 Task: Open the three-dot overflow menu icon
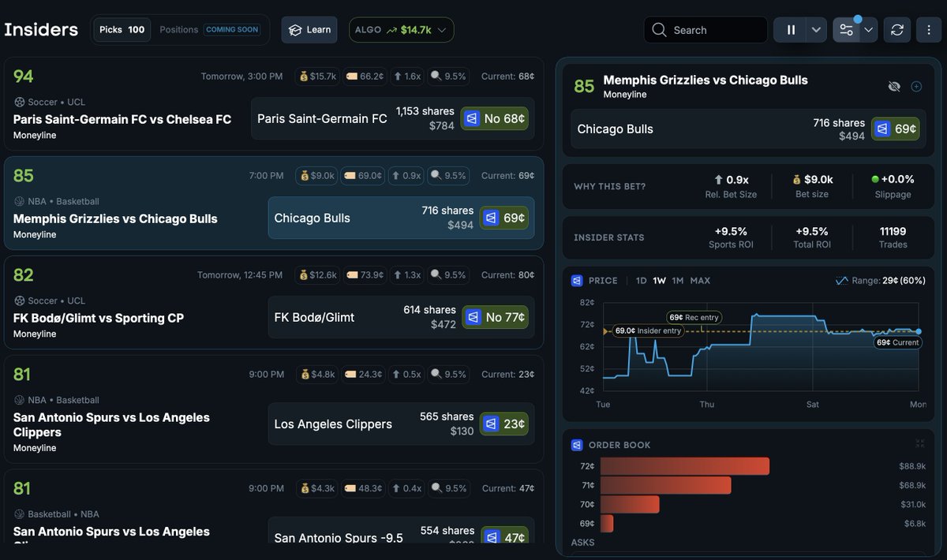pos(929,29)
